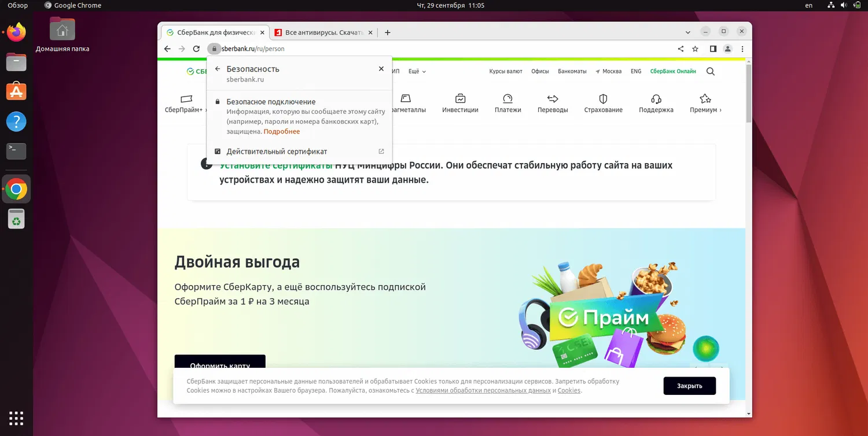
Task: Open the Поддержка headset icon
Action: click(656, 98)
